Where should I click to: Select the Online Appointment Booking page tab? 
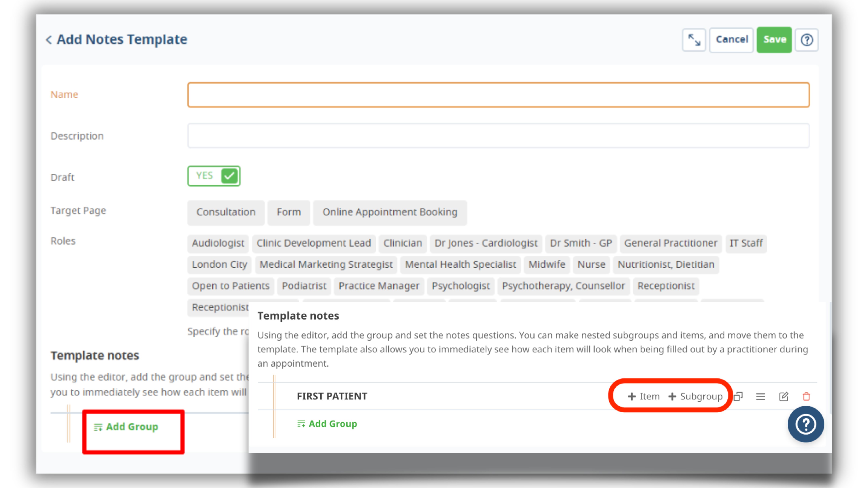(x=390, y=211)
